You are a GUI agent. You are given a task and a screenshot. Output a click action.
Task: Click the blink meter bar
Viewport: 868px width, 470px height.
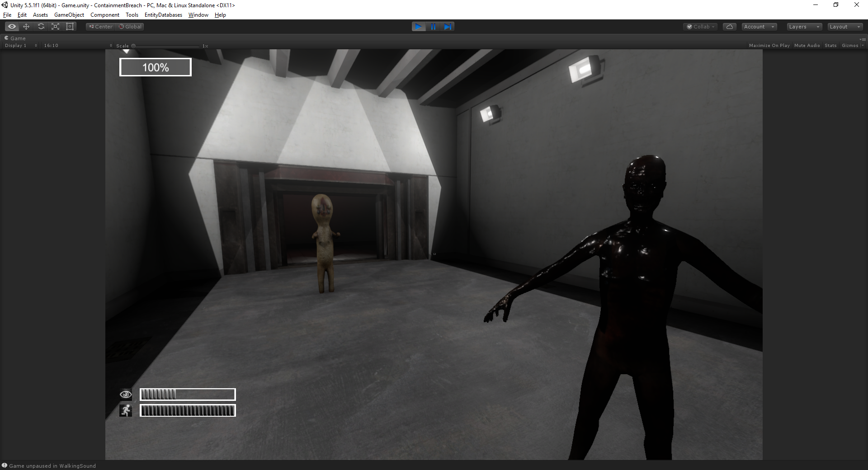(188, 395)
